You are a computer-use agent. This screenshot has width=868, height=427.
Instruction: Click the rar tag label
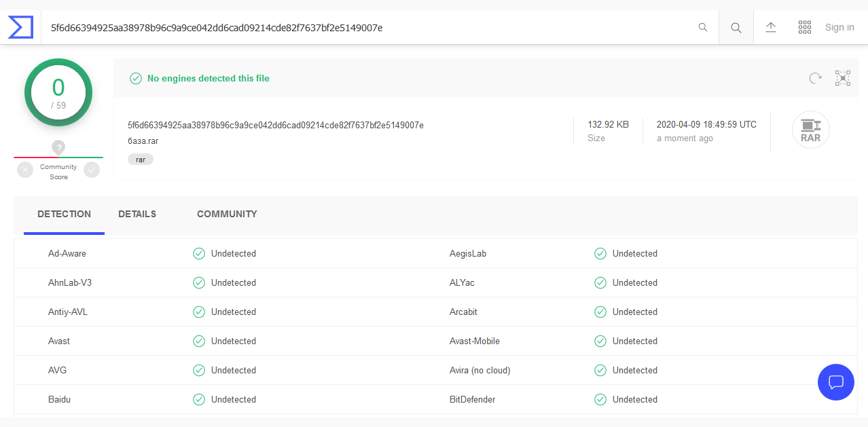(x=141, y=160)
